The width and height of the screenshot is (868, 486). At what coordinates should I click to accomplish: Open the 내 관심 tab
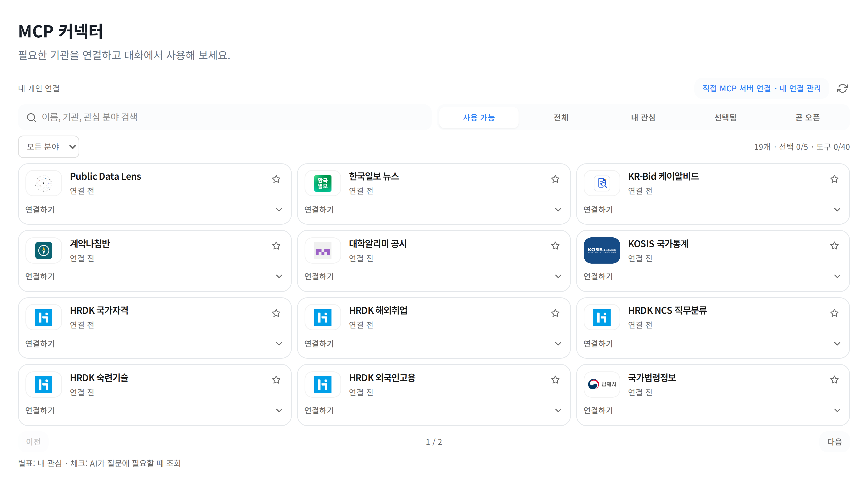643,118
